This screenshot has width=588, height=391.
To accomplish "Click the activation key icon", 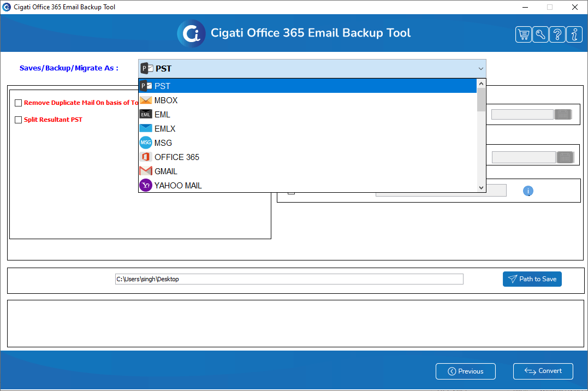I will pyautogui.click(x=541, y=34).
